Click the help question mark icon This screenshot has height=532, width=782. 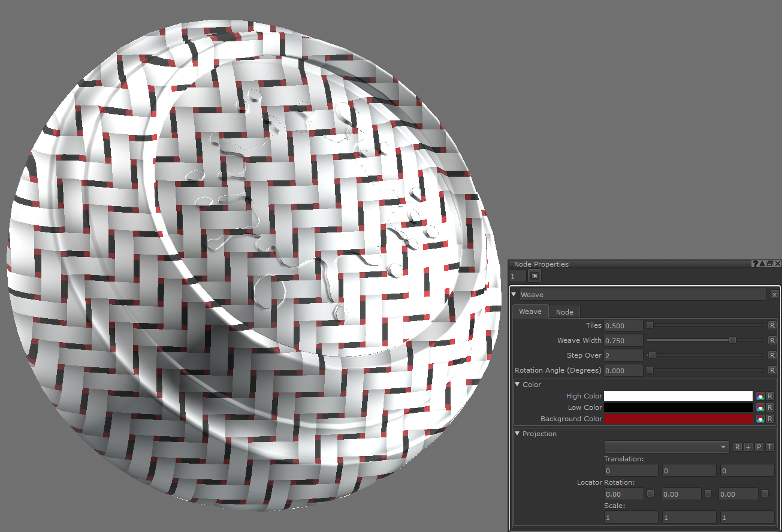[755, 264]
